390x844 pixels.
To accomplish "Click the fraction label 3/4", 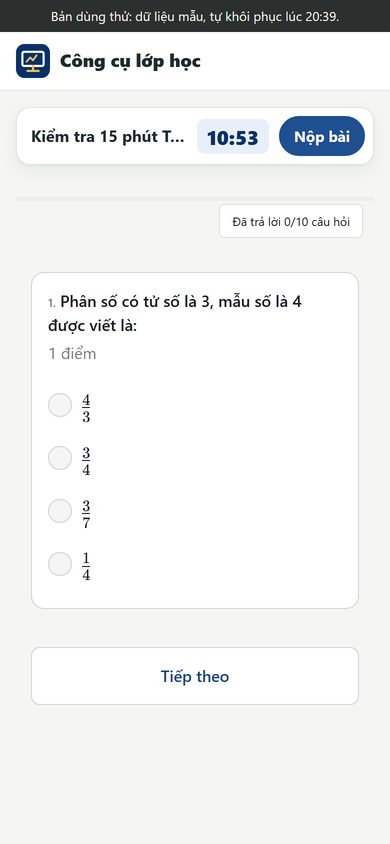I will tap(86, 462).
